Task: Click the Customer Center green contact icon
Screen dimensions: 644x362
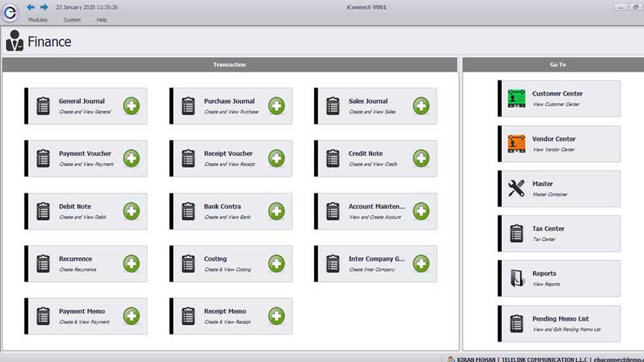Action: pos(516,99)
